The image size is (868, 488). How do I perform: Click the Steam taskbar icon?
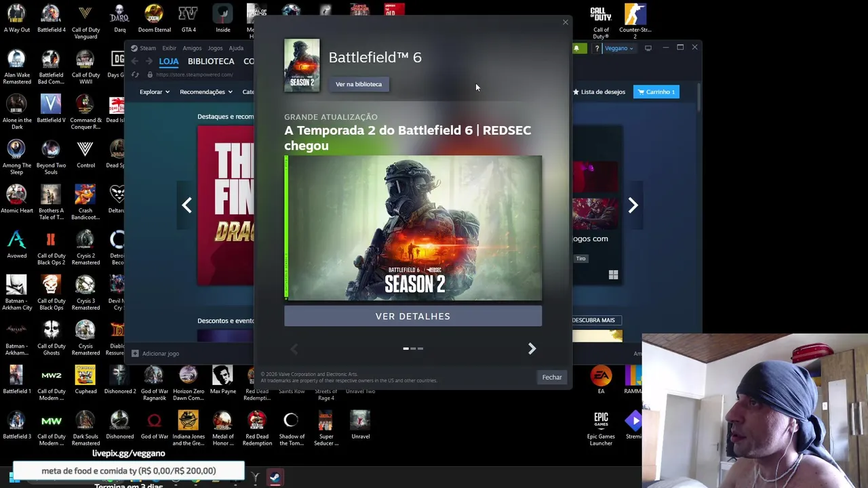(275, 478)
